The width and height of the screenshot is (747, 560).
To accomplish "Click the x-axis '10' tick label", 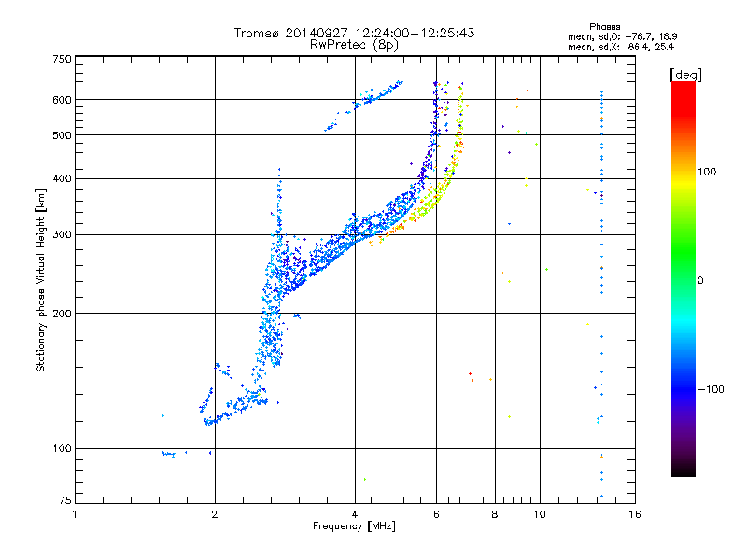I will (x=540, y=514).
